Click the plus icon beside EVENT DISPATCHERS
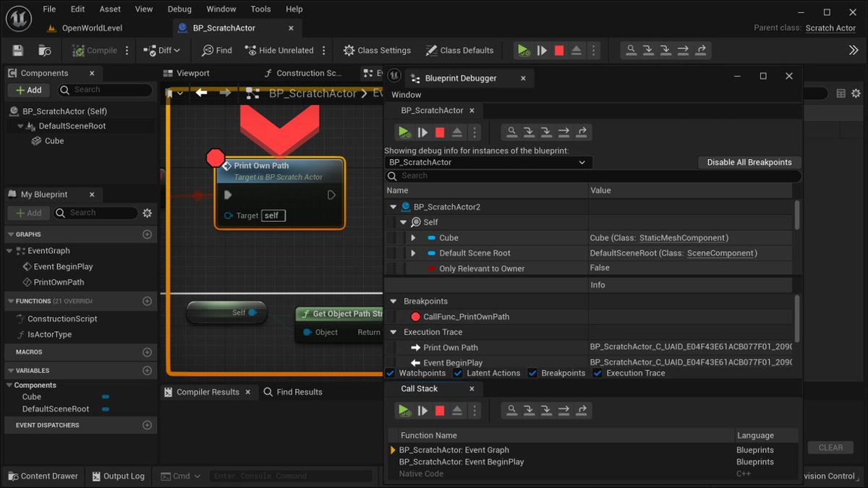The height and width of the screenshot is (488, 868). [147, 425]
